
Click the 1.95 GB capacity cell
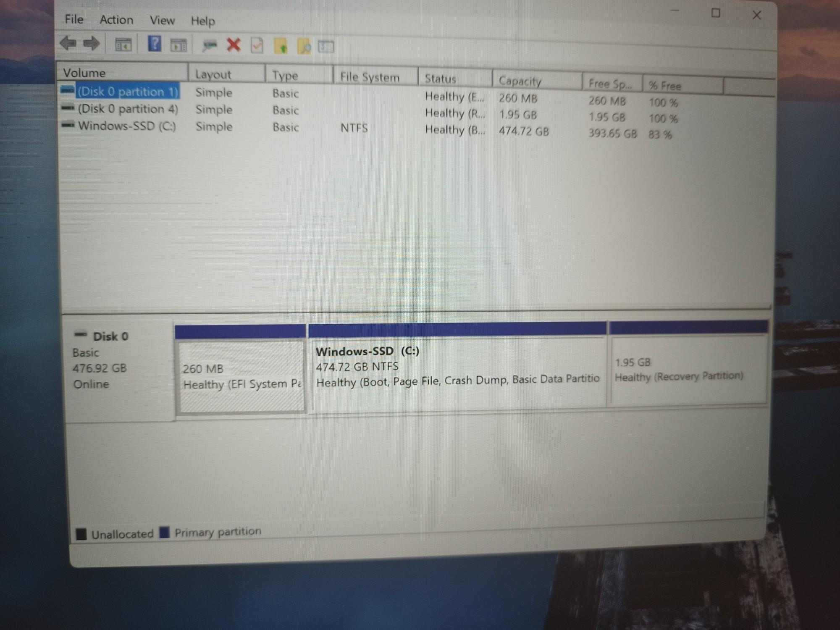(518, 114)
